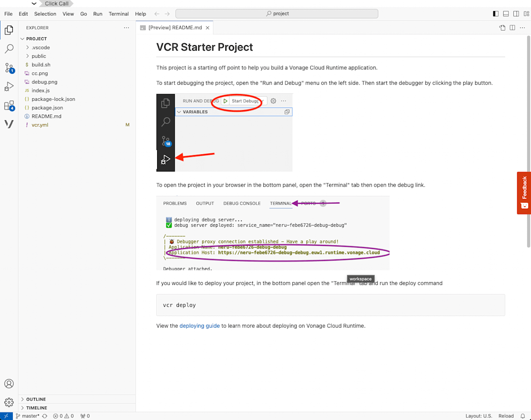Click forwarded ports indicator in status bar
The width and height of the screenshot is (531, 420).
coord(85,416)
